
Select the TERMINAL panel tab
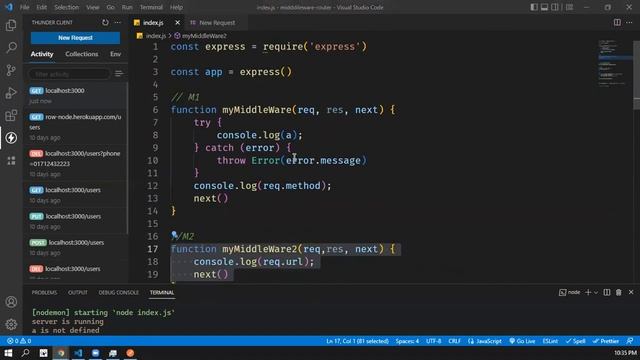click(x=162, y=292)
